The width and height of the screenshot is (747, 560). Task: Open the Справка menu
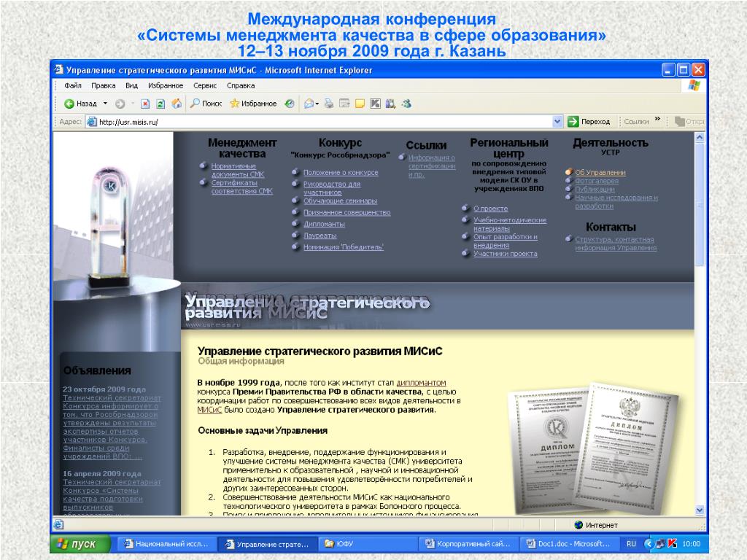pos(241,86)
